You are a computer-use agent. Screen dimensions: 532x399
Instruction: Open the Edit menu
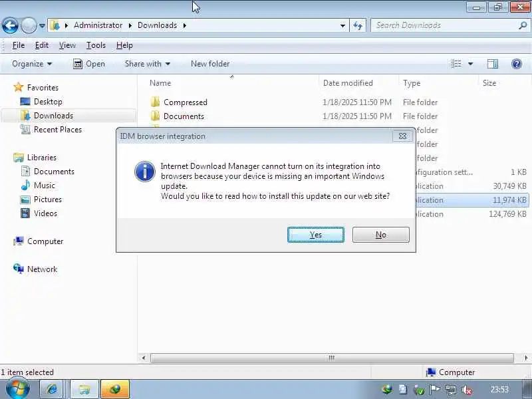tap(42, 45)
